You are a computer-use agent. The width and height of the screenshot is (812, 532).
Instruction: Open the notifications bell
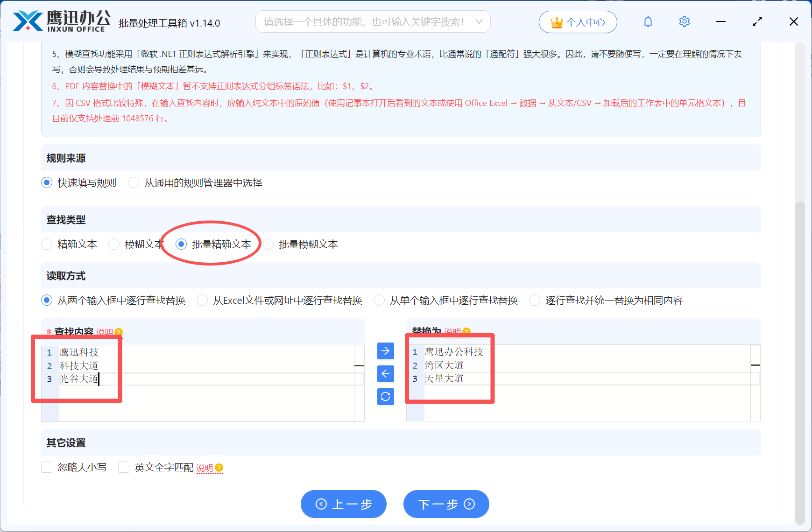[x=648, y=21]
